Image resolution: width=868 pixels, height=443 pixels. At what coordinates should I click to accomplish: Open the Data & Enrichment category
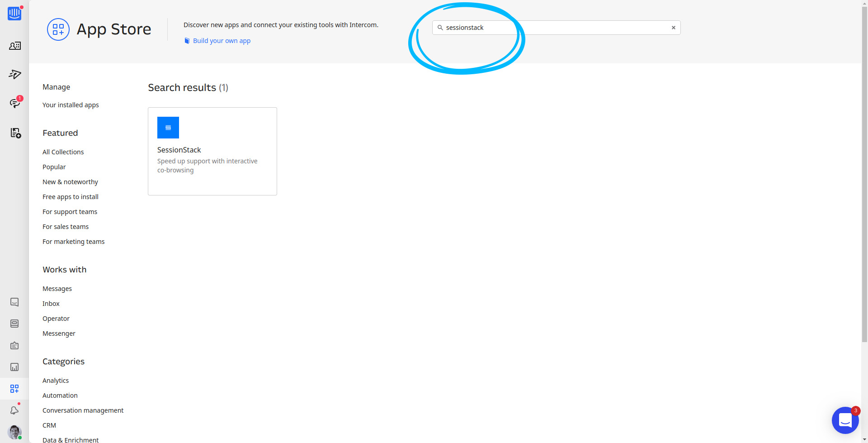pos(71,440)
